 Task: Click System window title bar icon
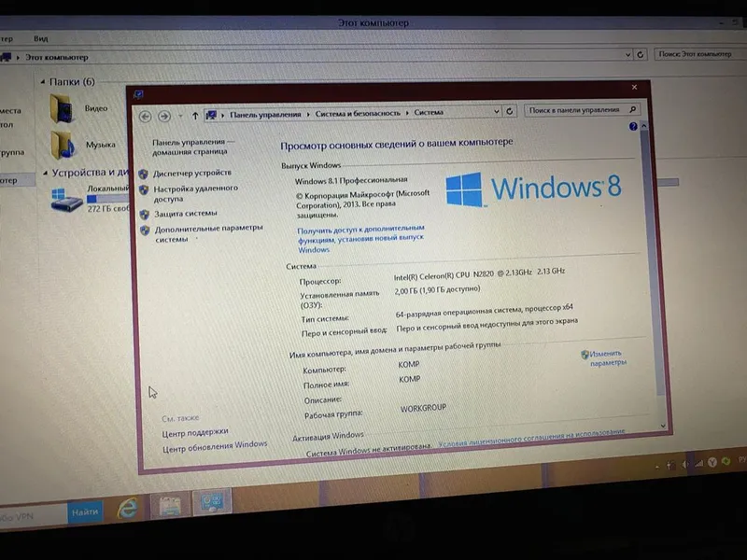coord(138,94)
